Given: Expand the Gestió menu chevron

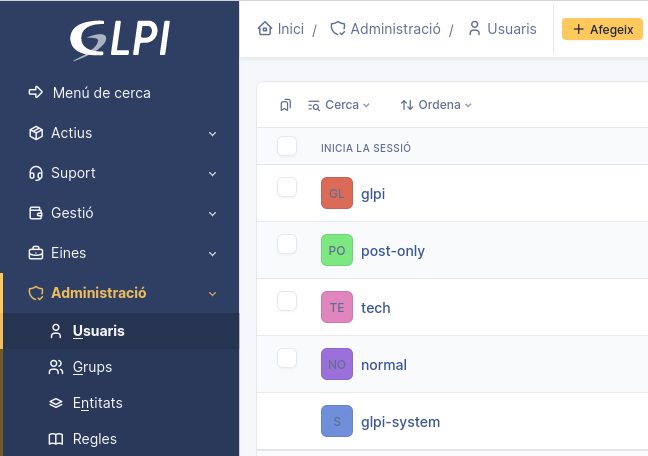Looking at the screenshot, I should click(x=212, y=214).
